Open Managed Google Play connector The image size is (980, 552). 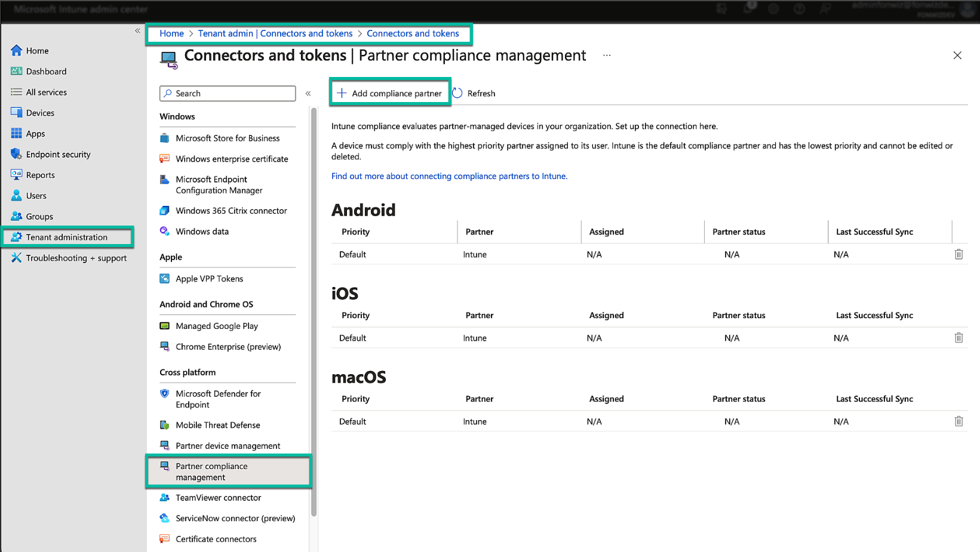click(216, 326)
